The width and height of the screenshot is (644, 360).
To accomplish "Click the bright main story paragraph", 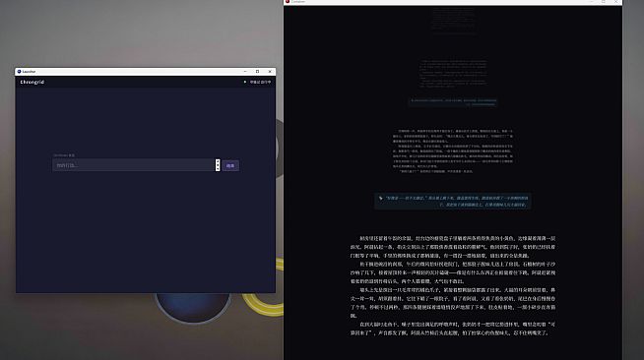I will click(x=453, y=285).
